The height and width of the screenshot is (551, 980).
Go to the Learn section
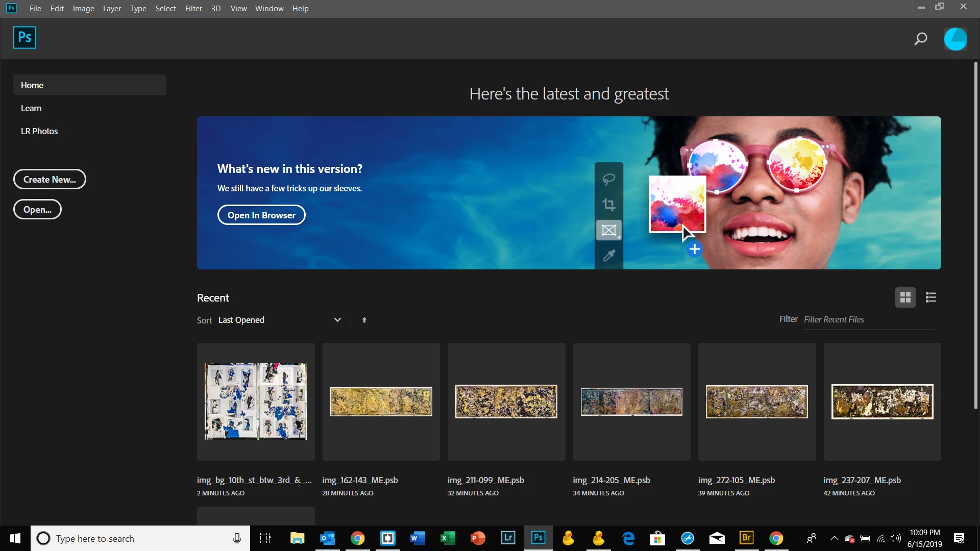(31, 108)
